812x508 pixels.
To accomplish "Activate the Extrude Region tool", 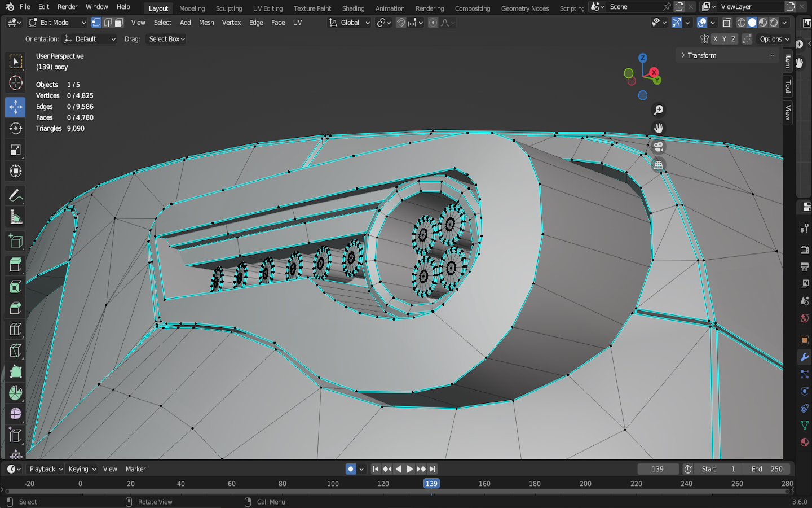I will [x=16, y=265].
